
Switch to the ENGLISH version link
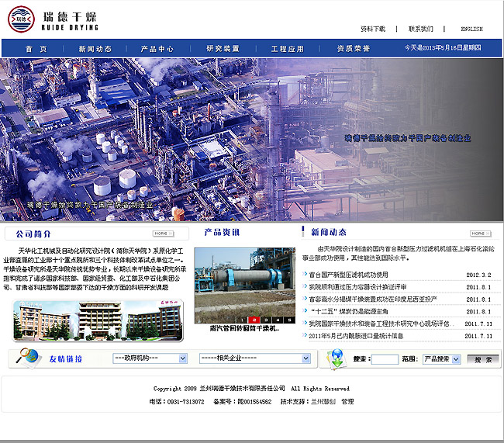click(471, 29)
